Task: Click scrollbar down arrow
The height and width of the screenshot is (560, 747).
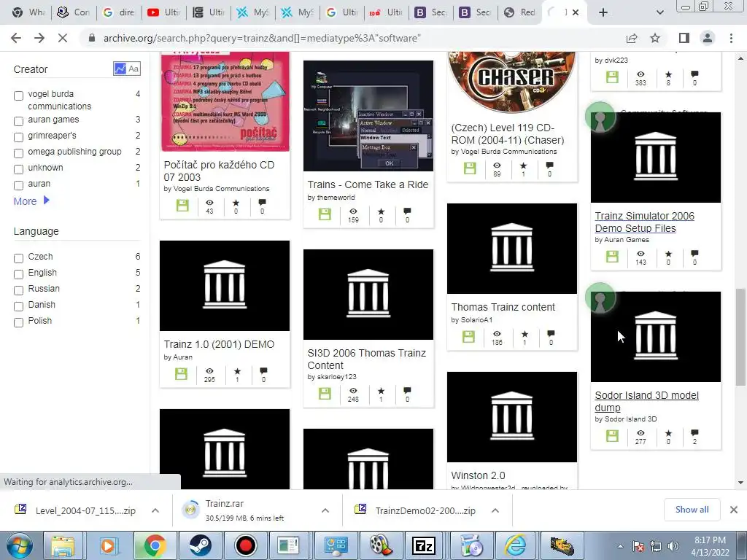Action: [x=740, y=483]
